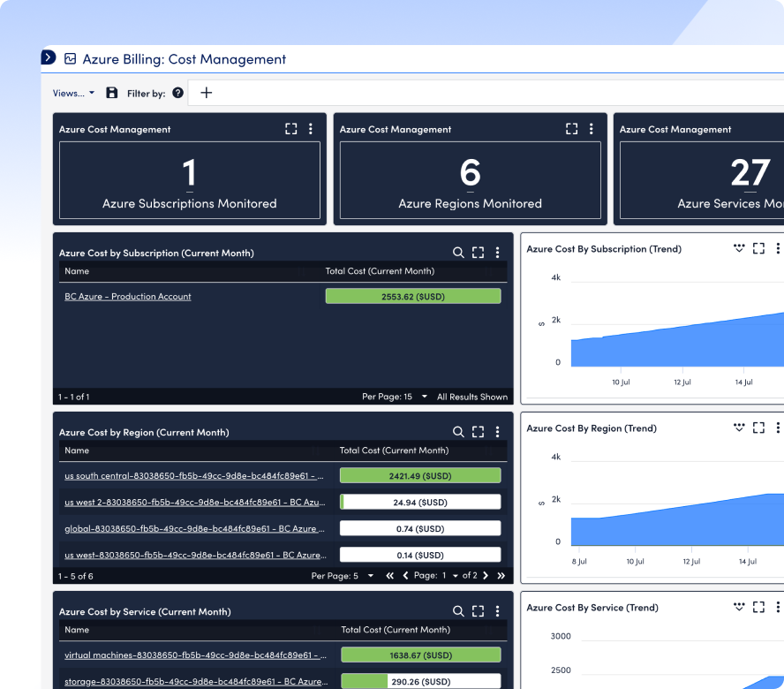Image resolution: width=784 pixels, height=689 pixels.
Task: Go to previous page of Region table
Action: tap(405, 576)
